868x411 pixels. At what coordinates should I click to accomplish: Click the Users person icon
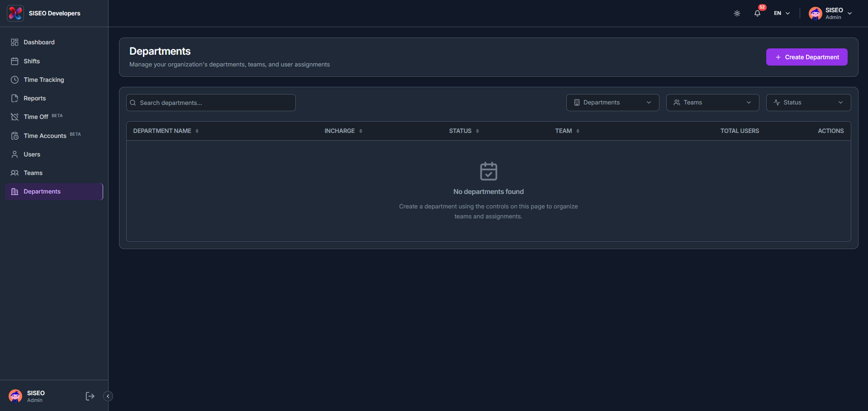14,154
